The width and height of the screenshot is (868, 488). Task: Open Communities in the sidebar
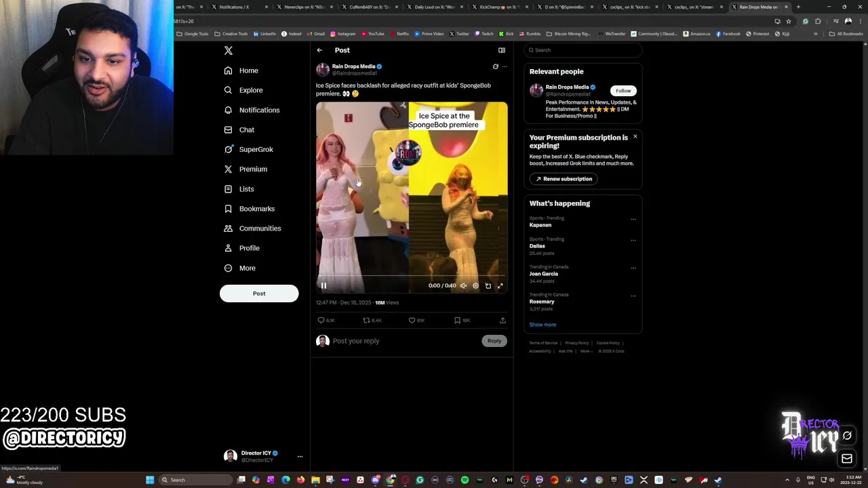(x=252, y=228)
